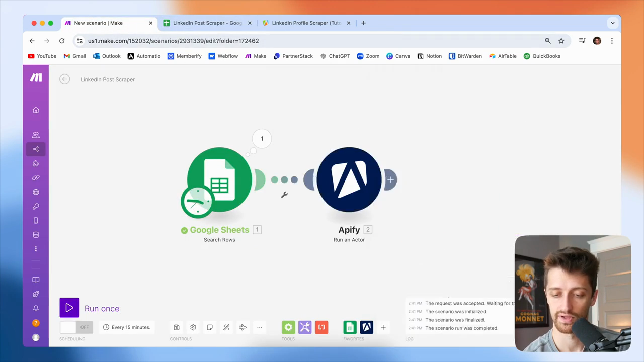
Task: Open the Every 15 minutes schedule setting
Action: tap(127, 327)
